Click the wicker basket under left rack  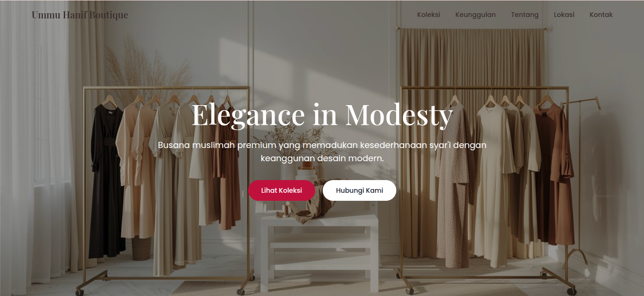point(141,248)
